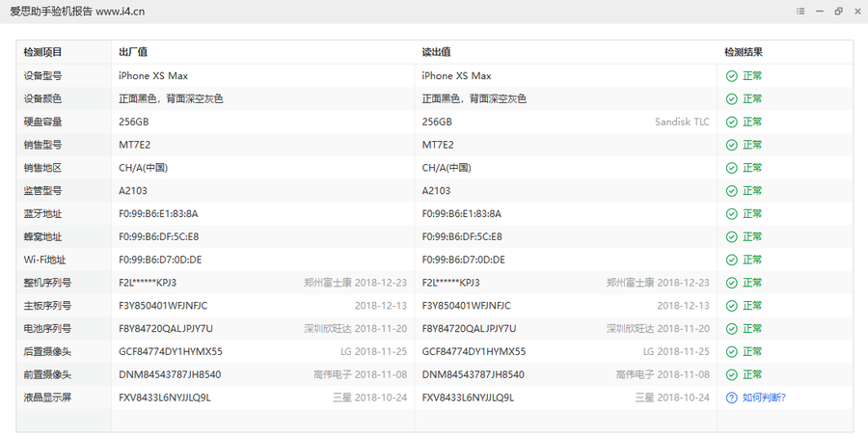Click the green check icon in 后置摄像头 row
This screenshot has width=868, height=439.
[732, 351]
